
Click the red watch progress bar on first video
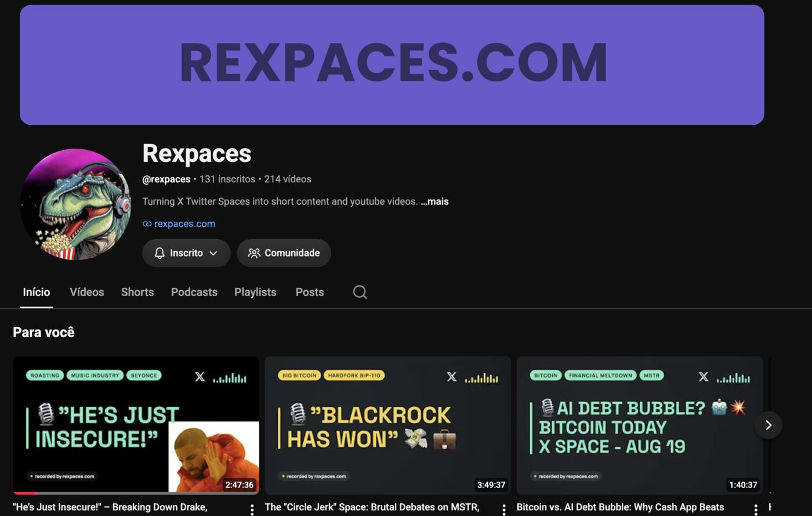tap(25, 493)
